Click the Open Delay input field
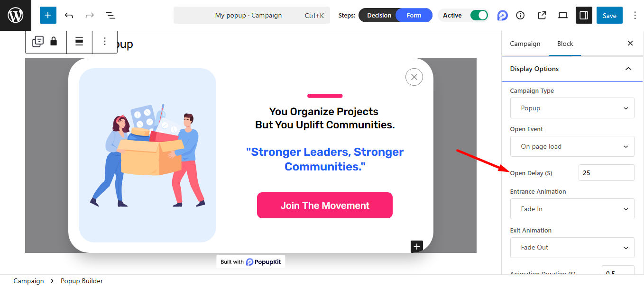This screenshot has width=644, height=286. tap(606, 173)
